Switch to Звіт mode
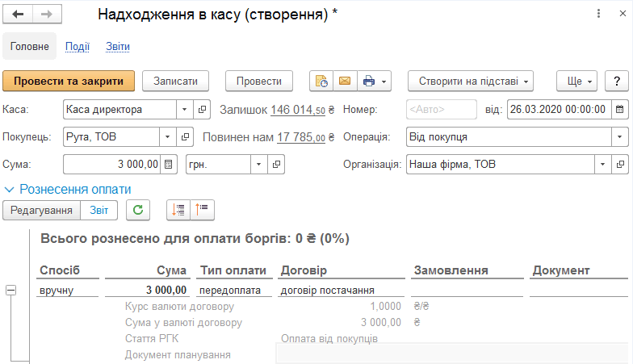This screenshot has height=364, width=633. click(x=99, y=210)
